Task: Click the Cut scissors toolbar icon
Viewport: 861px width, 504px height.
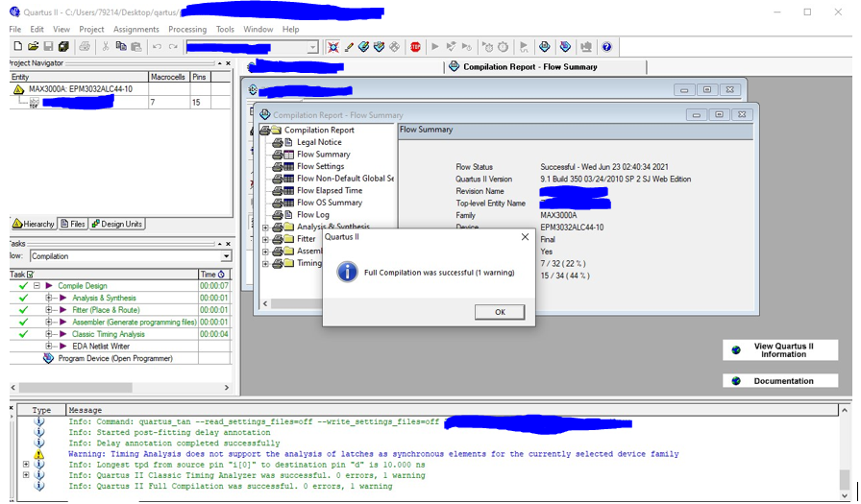Action: tap(106, 47)
